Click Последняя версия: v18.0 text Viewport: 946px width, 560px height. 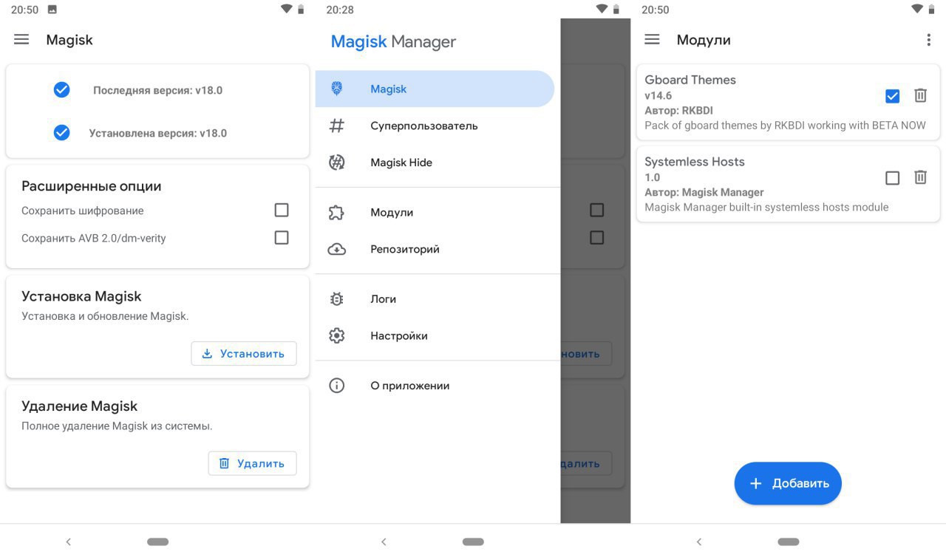157,90
